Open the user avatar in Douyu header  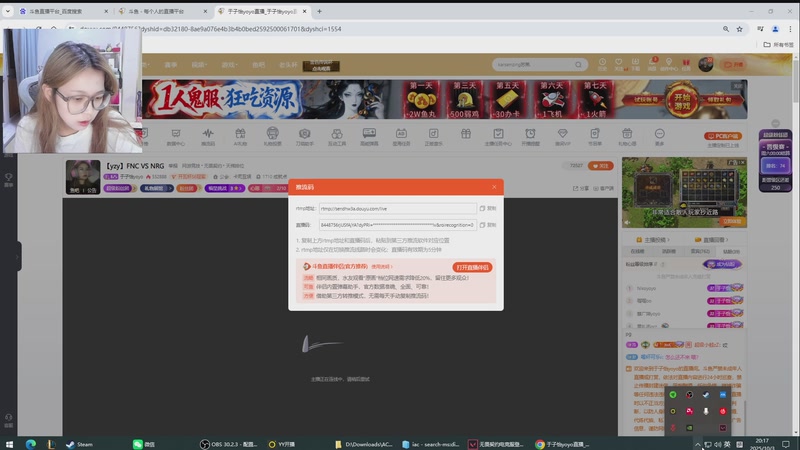[x=706, y=64]
